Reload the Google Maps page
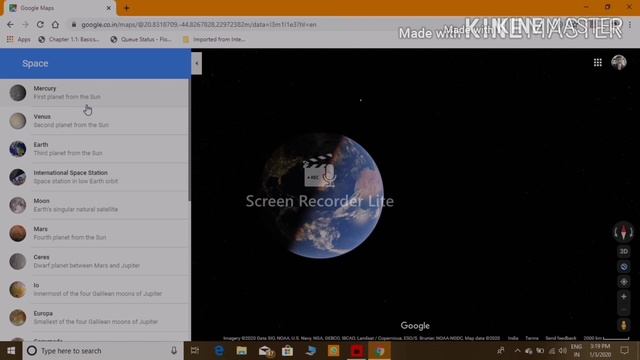The height and width of the screenshot is (360, 640). 40,24
